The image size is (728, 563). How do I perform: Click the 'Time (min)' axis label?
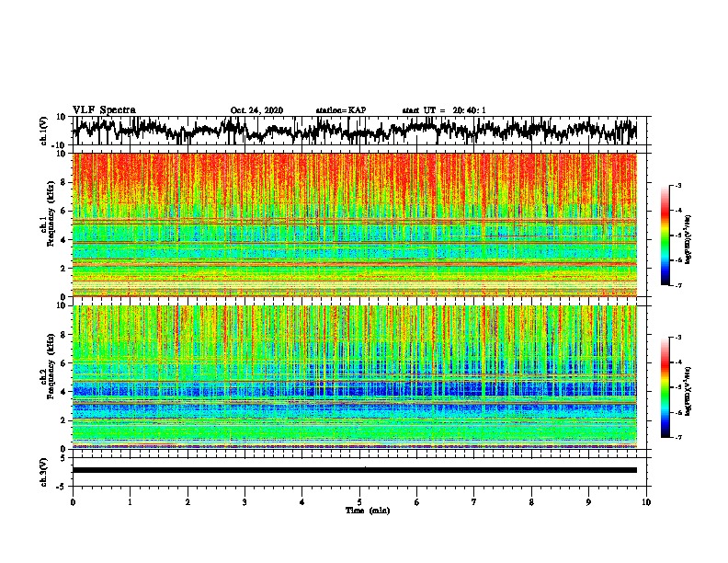368,511
